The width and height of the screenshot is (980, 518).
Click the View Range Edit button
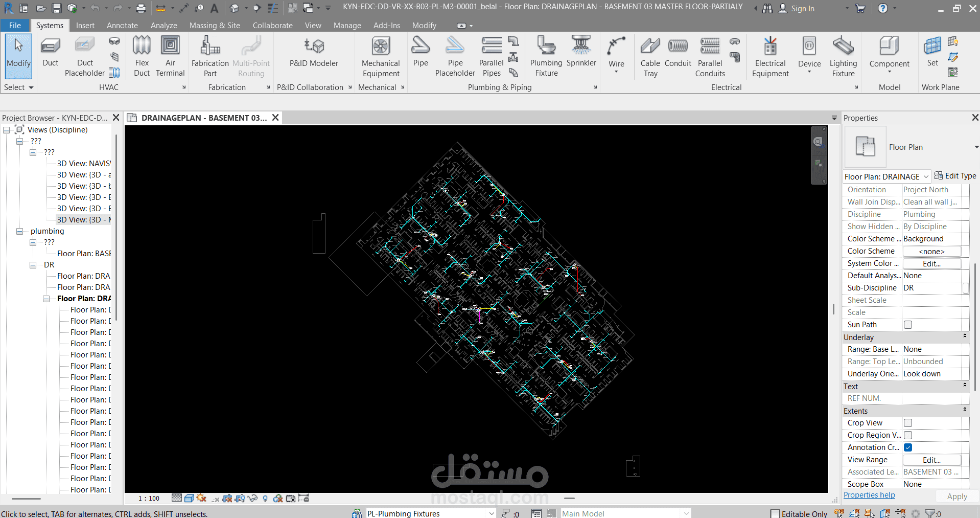pyautogui.click(x=931, y=460)
